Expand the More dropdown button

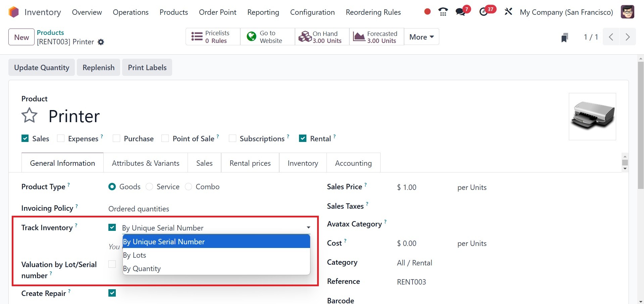(422, 37)
